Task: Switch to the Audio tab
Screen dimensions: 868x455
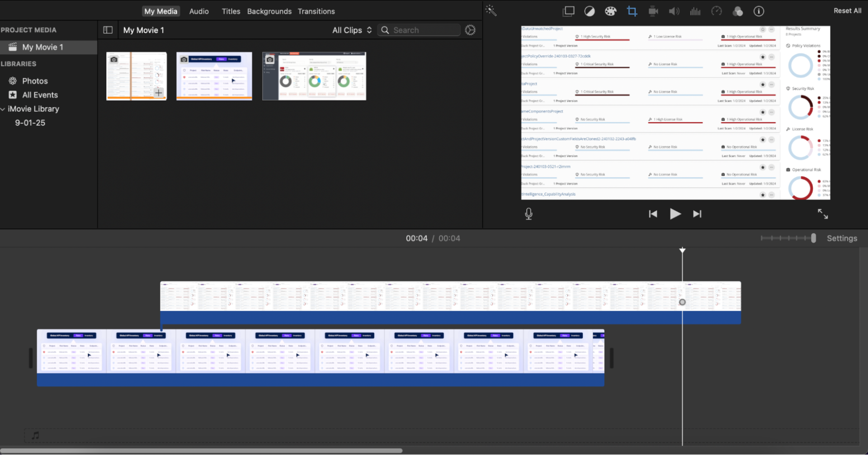Action: (198, 11)
